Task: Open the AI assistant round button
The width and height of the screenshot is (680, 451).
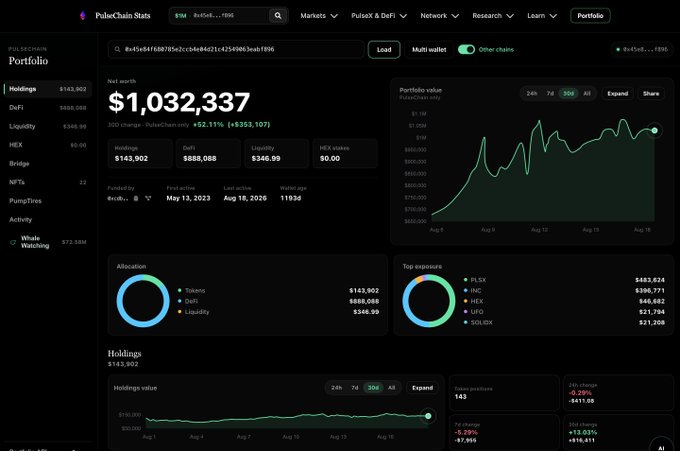Action: (x=661, y=447)
